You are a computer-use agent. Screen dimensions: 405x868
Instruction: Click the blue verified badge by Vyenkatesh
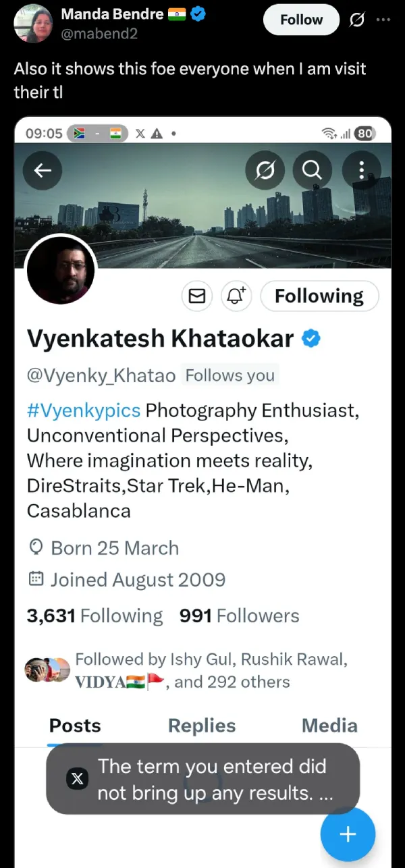[x=310, y=340]
